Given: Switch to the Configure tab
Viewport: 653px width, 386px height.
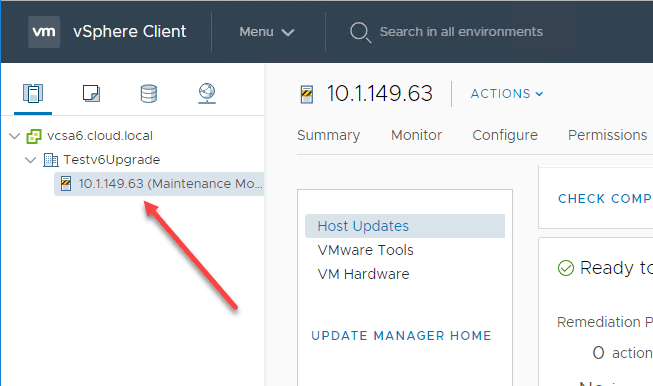Looking at the screenshot, I should click(x=505, y=135).
